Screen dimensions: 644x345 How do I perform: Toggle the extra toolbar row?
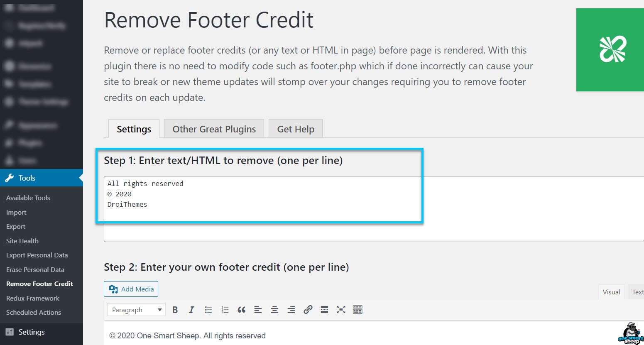tap(357, 309)
